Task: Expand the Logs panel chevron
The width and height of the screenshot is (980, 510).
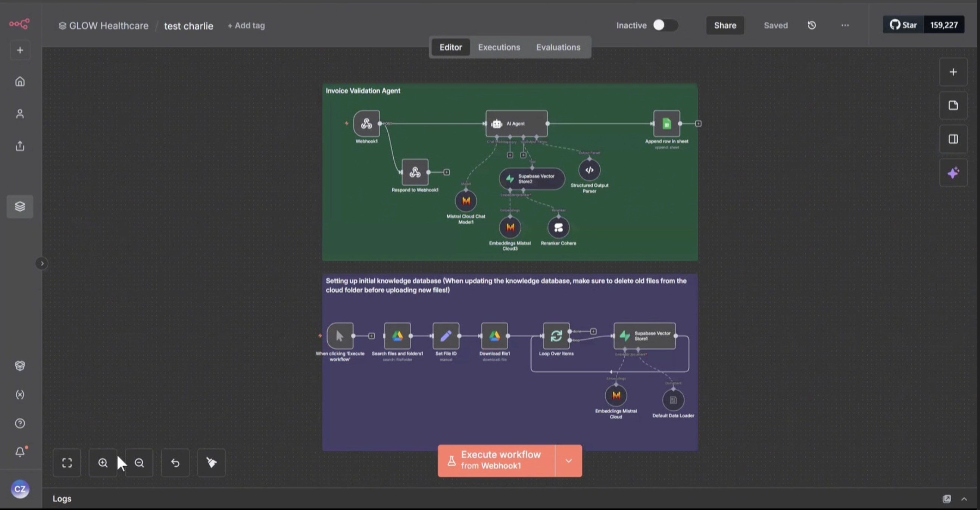Action: coord(964,498)
